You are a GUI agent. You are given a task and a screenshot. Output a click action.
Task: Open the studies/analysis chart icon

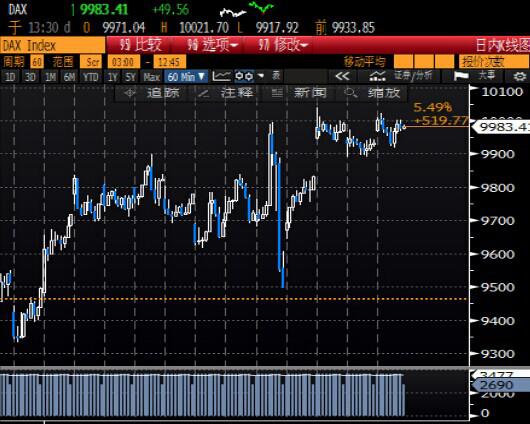pyautogui.click(x=378, y=76)
